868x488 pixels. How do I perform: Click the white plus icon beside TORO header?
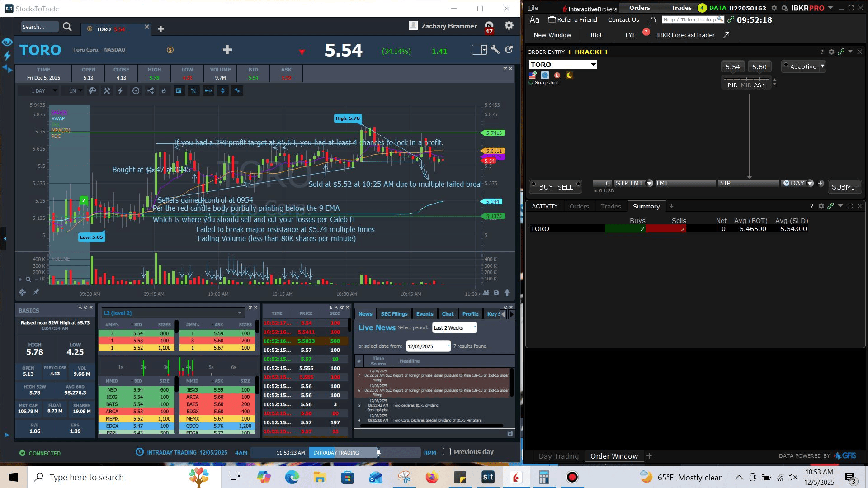(x=227, y=50)
